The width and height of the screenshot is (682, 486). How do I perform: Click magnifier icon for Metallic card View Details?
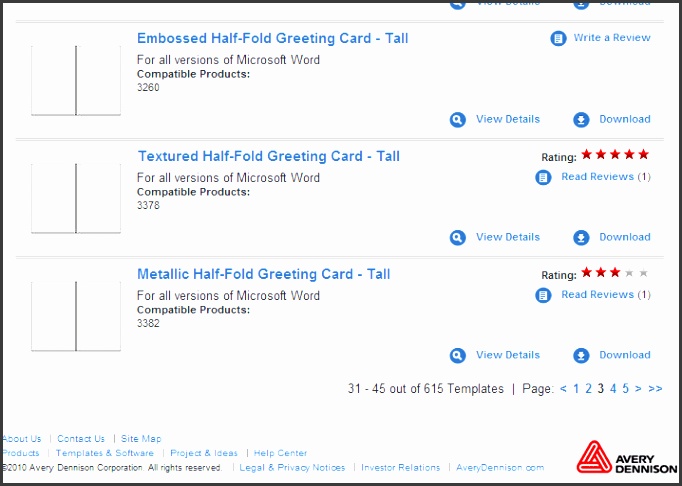(458, 355)
